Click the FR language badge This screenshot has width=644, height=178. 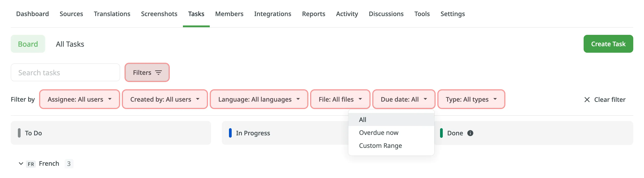[x=31, y=164]
